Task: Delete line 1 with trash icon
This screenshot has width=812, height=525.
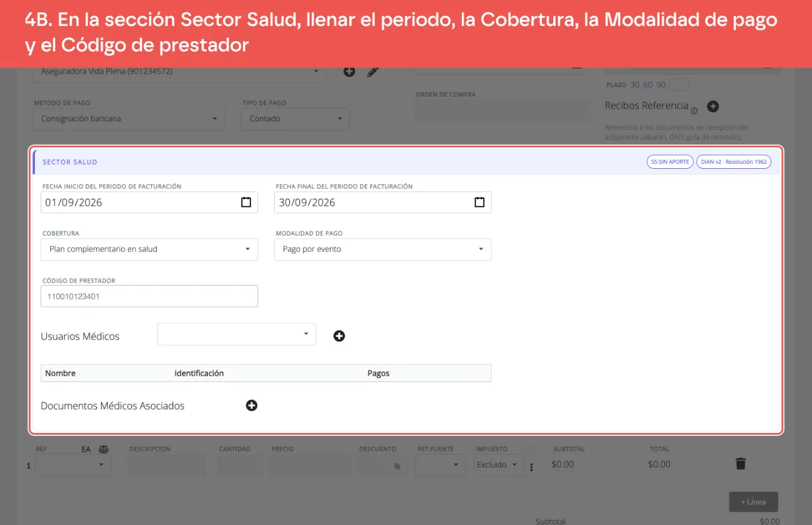Action: click(x=740, y=464)
